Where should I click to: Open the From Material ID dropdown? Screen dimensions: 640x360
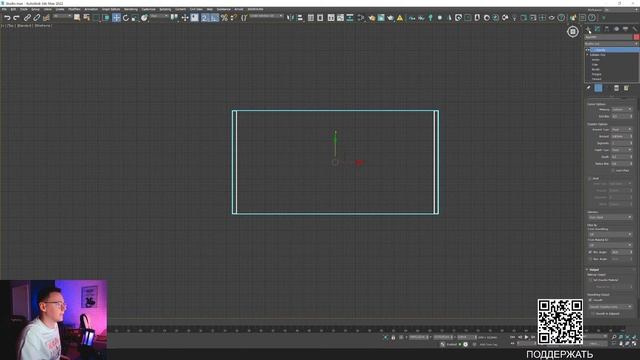pyautogui.click(x=610, y=245)
